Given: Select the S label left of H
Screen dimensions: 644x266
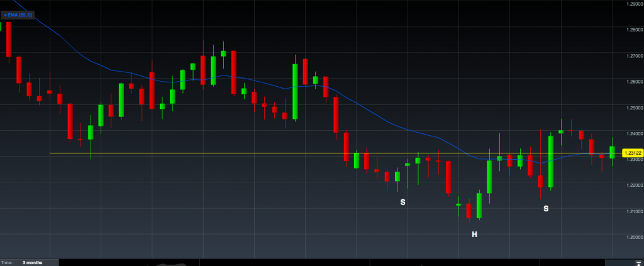Looking at the screenshot, I should (402, 202).
